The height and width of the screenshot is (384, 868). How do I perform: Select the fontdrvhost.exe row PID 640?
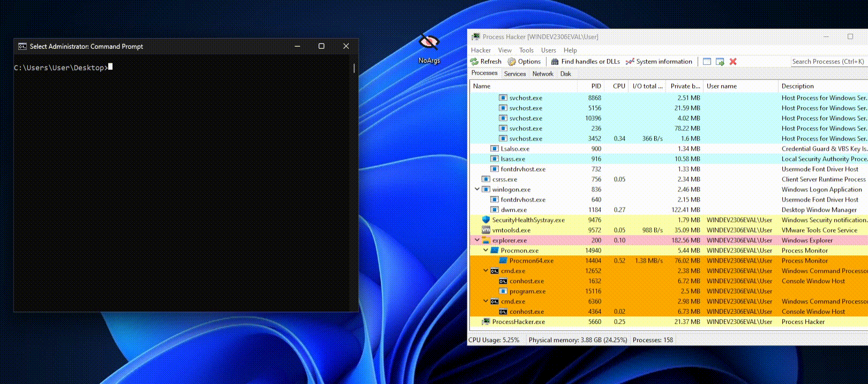tap(669, 200)
